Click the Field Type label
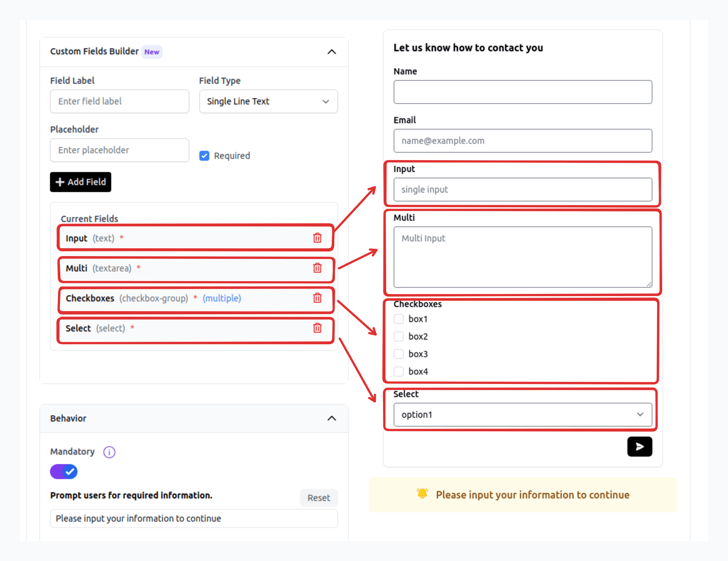728x561 pixels. point(220,81)
